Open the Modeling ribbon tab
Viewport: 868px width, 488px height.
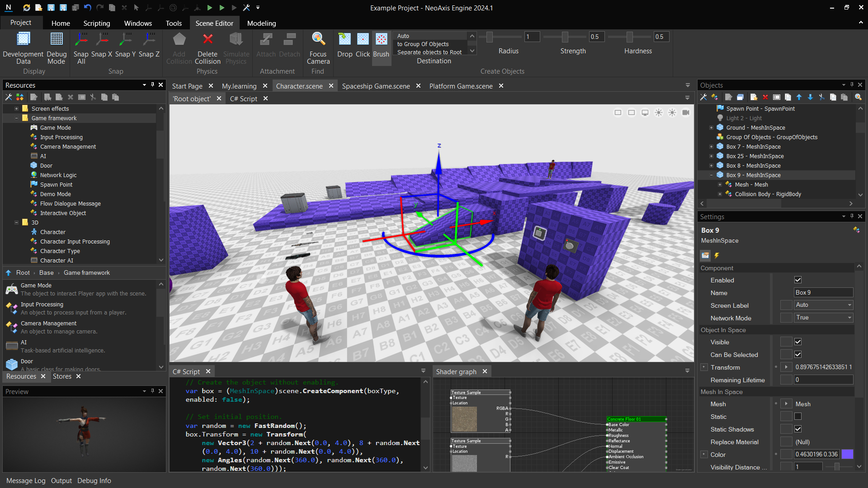[x=261, y=23]
